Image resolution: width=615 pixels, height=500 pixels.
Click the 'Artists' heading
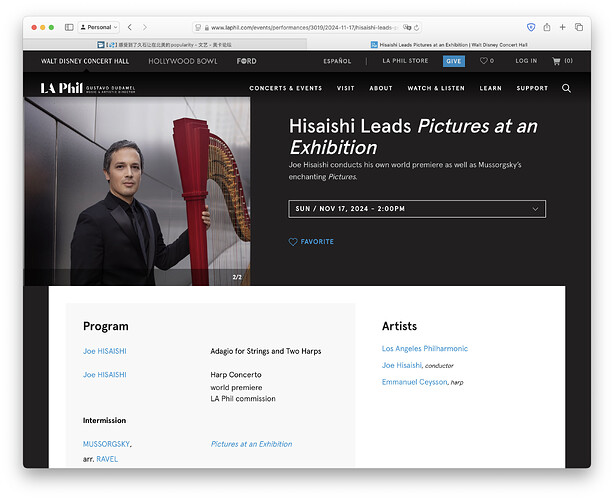point(399,326)
